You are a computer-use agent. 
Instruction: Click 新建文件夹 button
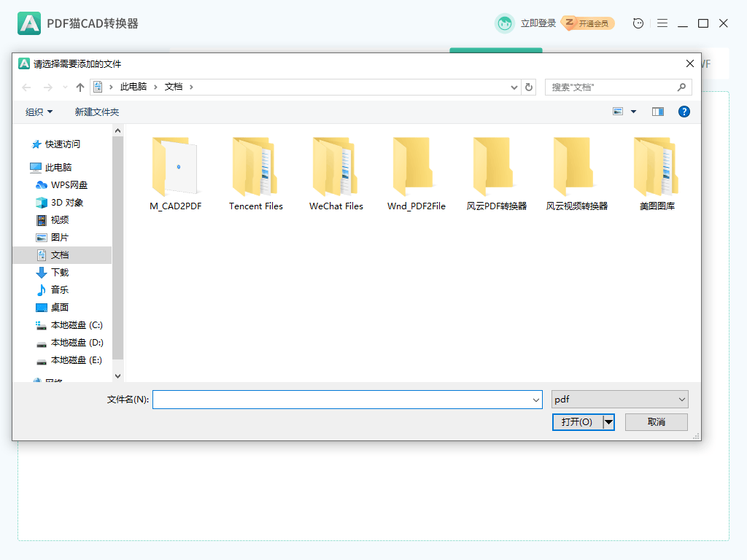tap(97, 112)
